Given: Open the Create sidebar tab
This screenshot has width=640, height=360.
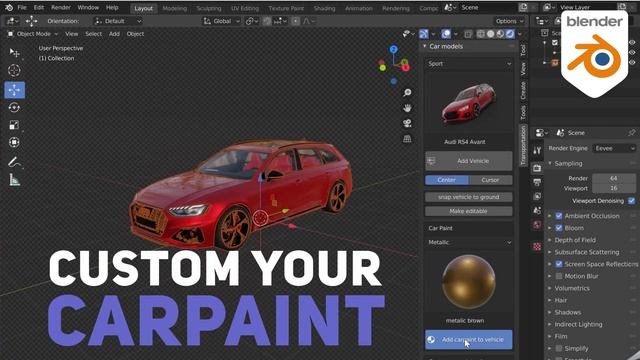Looking at the screenshot, I should 523,90.
